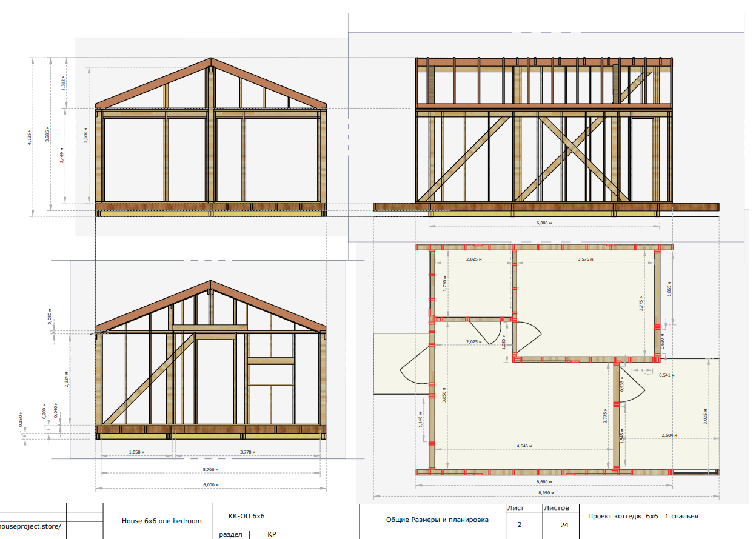Select the "0,541 м" dimension label

pyautogui.click(x=666, y=375)
